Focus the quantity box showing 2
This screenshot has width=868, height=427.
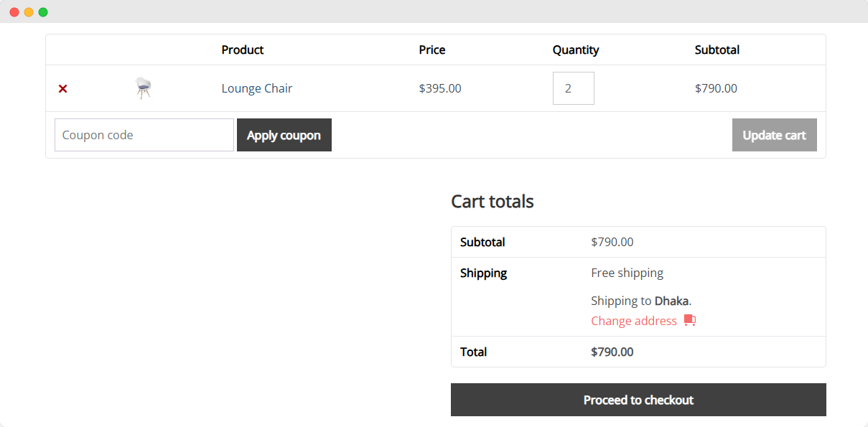tap(574, 88)
